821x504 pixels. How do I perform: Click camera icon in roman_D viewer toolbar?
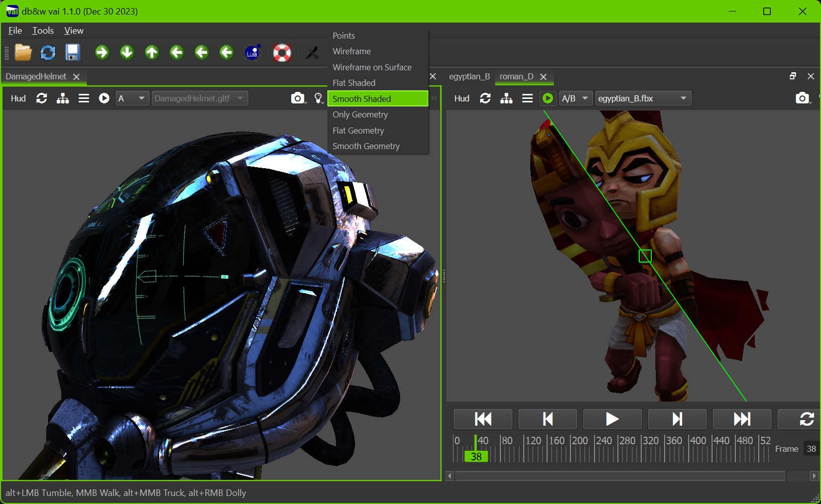pyautogui.click(x=802, y=98)
